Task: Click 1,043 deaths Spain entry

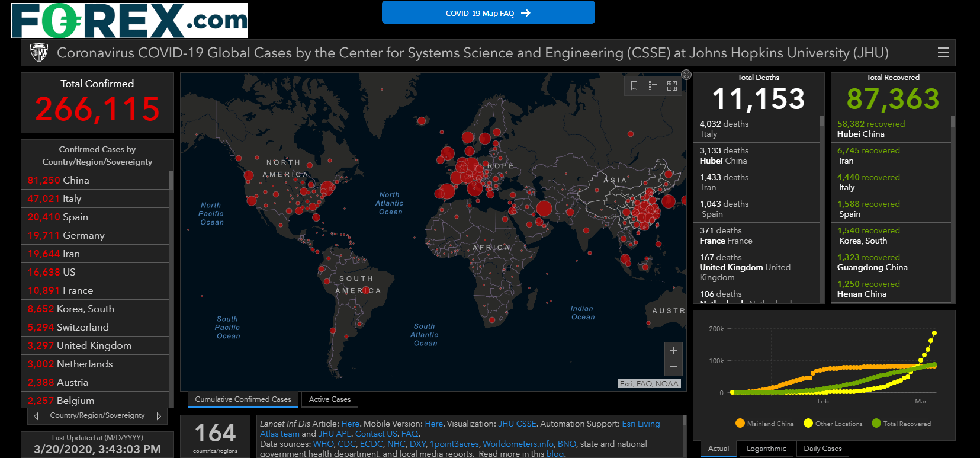Action: [756, 209]
